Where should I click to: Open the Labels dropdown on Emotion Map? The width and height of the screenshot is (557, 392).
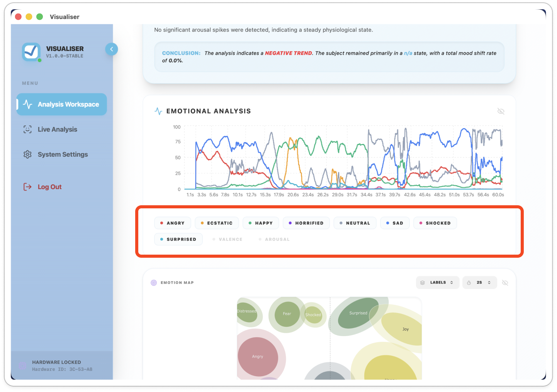[x=438, y=282]
